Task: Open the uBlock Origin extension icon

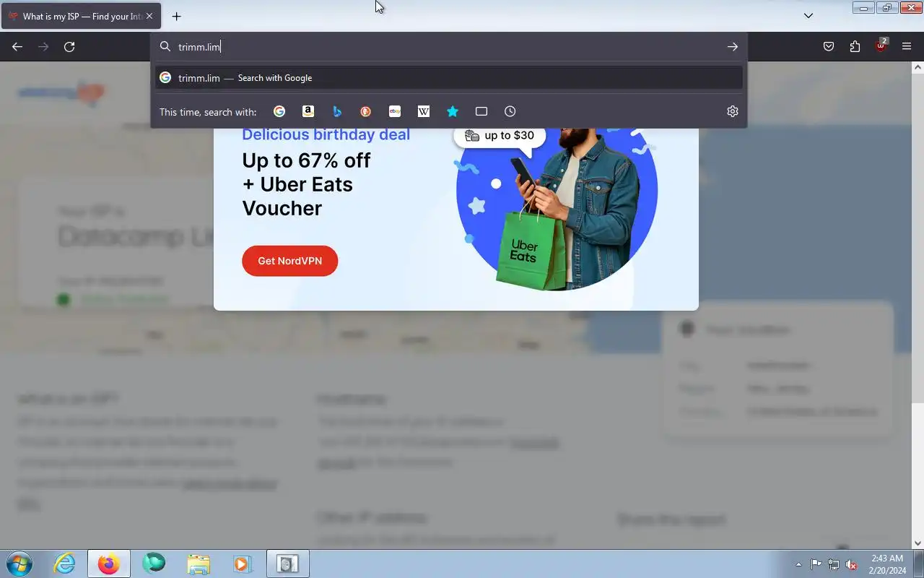Action: point(881,47)
